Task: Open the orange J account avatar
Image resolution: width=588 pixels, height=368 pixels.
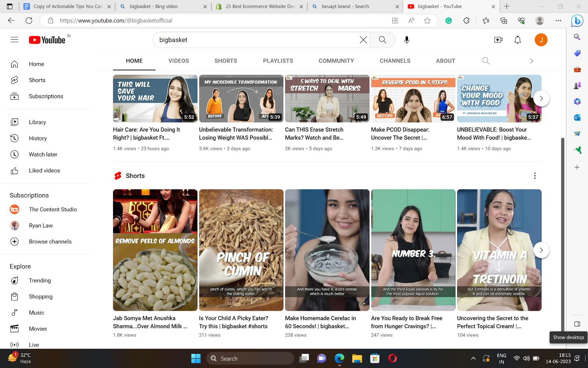Action: [x=541, y=40]
